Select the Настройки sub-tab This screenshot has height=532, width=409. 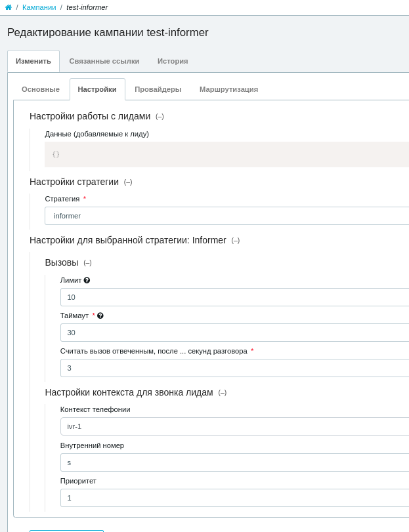point(97,89)
